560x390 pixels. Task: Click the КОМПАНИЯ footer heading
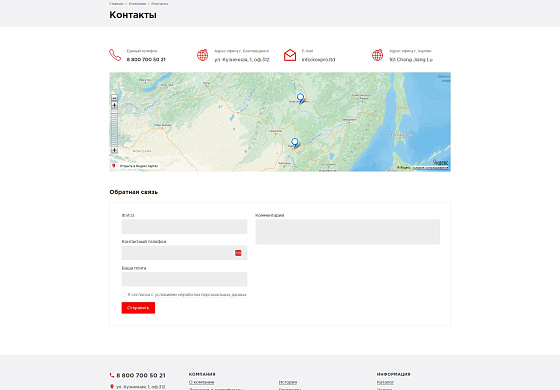(202, 374)
